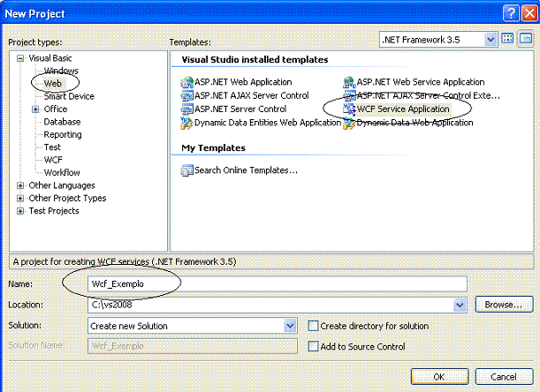Select the WCF project type
The image size is (540, 392).
(x=53, y=160)
